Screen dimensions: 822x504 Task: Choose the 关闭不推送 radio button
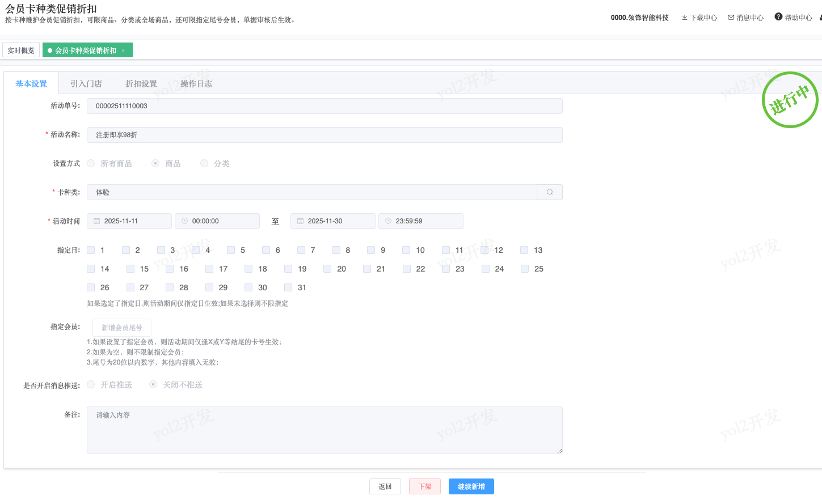click(153, 384)
